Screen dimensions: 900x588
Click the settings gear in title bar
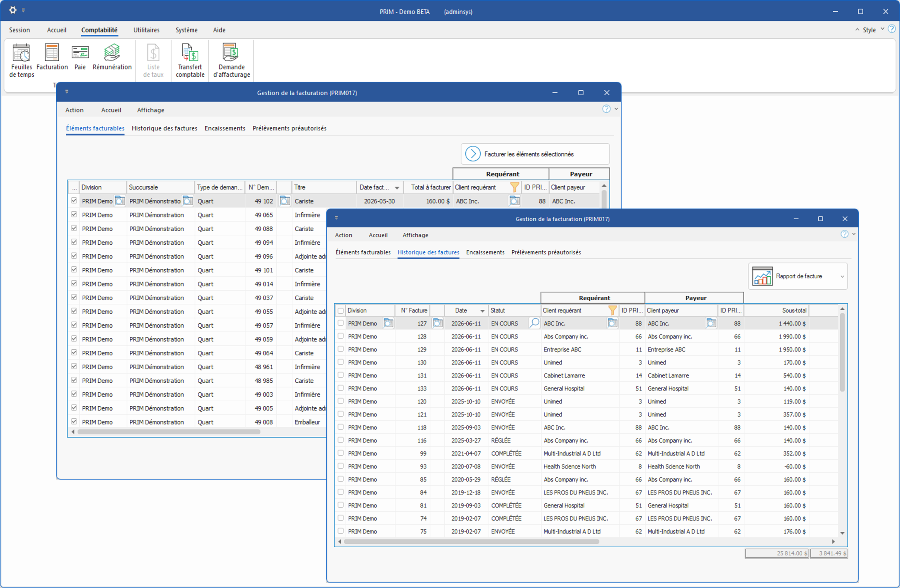(13, 10)
